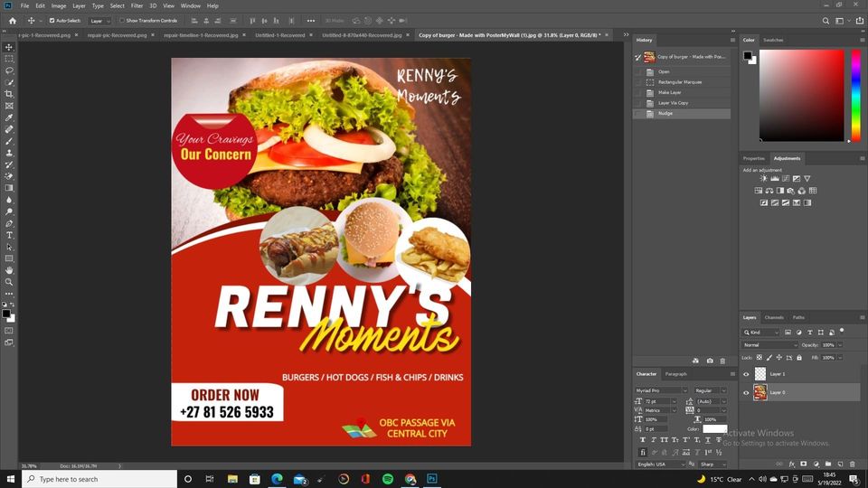The height and width of the screenshot is (488, 868).
Task: Enable Show Transform Controls checkbox
Action: point(122,20)
